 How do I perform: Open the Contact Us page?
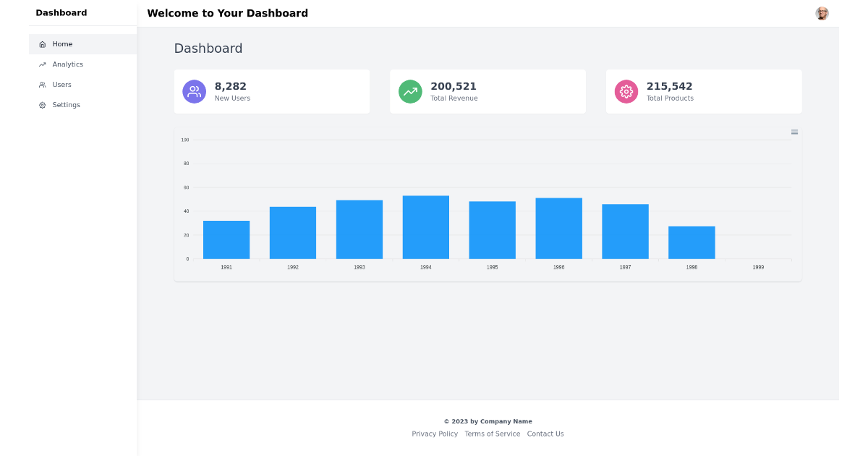tap(545, 434)
